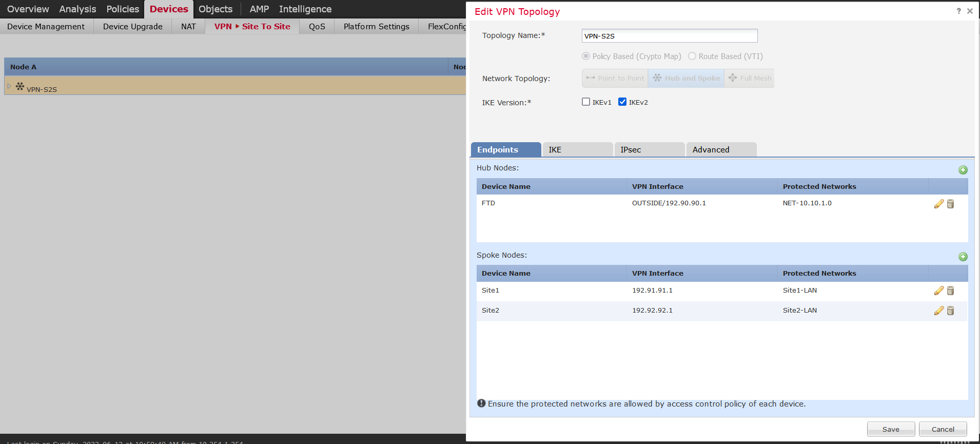Select the VPN-S2S row text

(42, 89)
